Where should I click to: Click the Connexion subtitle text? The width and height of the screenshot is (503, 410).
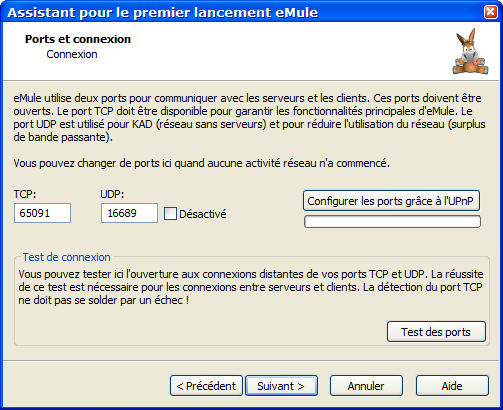[72, 54]
